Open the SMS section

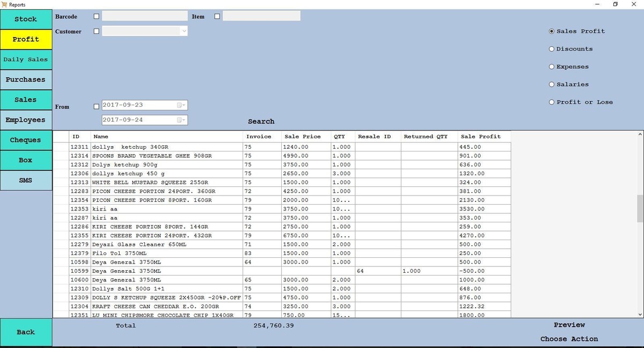26,180
